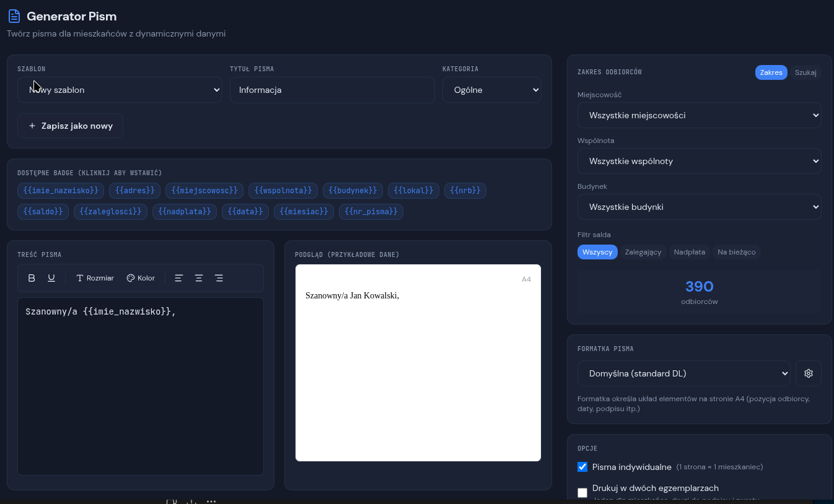The height and width of the screenshot is (504, 834).
Task: Open the Miejscowość dropdown list
Action: click(699, 115)
